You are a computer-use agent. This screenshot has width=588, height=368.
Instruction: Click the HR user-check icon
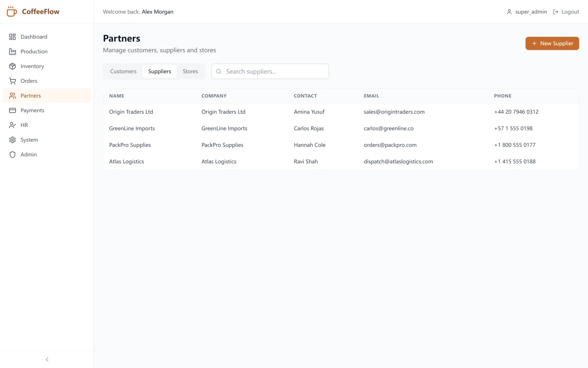(12, 125)
